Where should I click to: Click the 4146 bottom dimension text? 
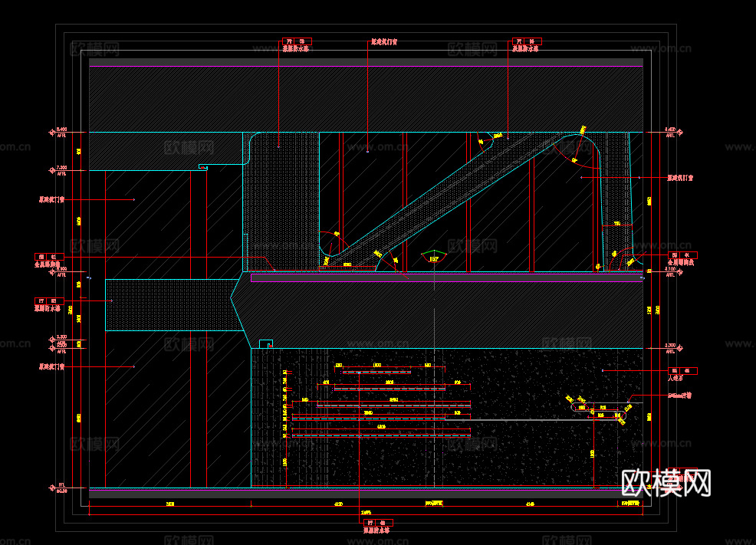pyautogui.click(x=530, y=504)
